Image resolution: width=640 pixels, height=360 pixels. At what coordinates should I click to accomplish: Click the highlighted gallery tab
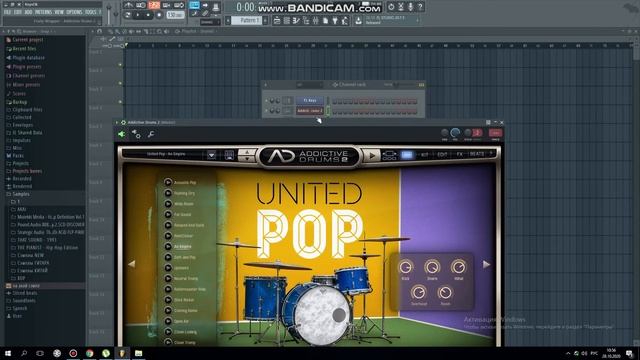point(407,155)
